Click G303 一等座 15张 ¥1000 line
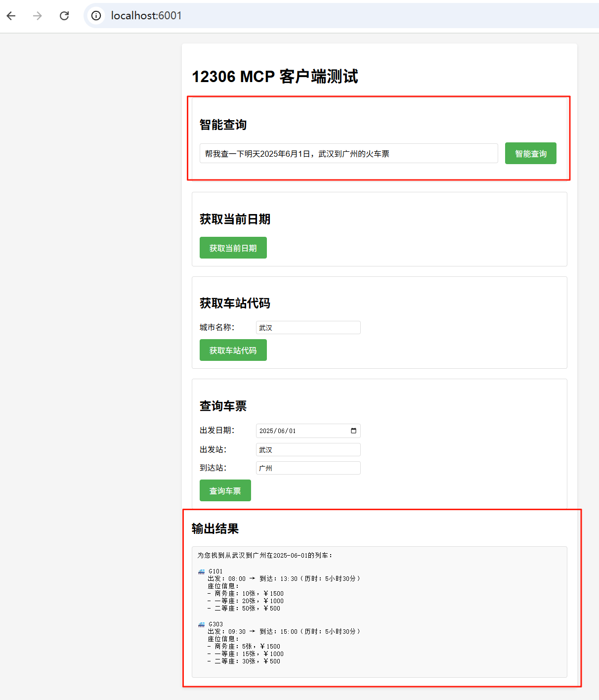The height and width of the screenshot is (700, 599). pos(246,654)
